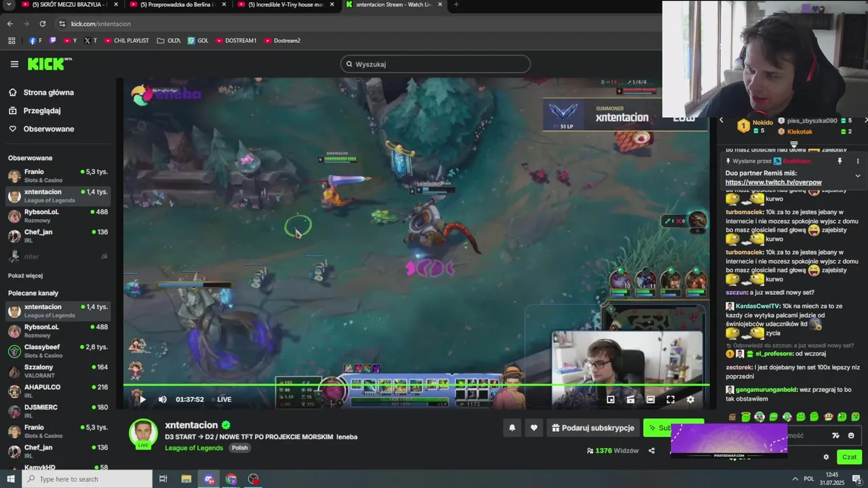Screen dimensions: 868x488
Task: Collapse gift leaderboard with down handle
Action: 793,145
